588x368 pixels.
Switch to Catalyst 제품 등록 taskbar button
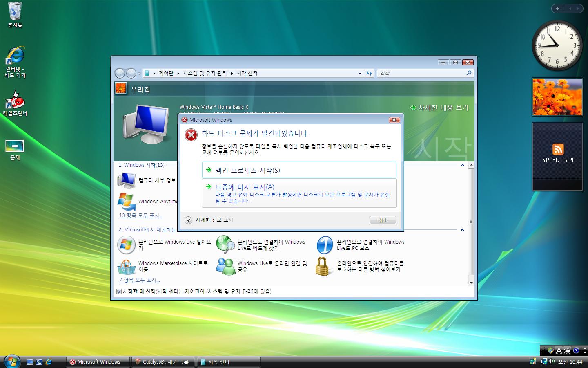(x=163, y=362)
